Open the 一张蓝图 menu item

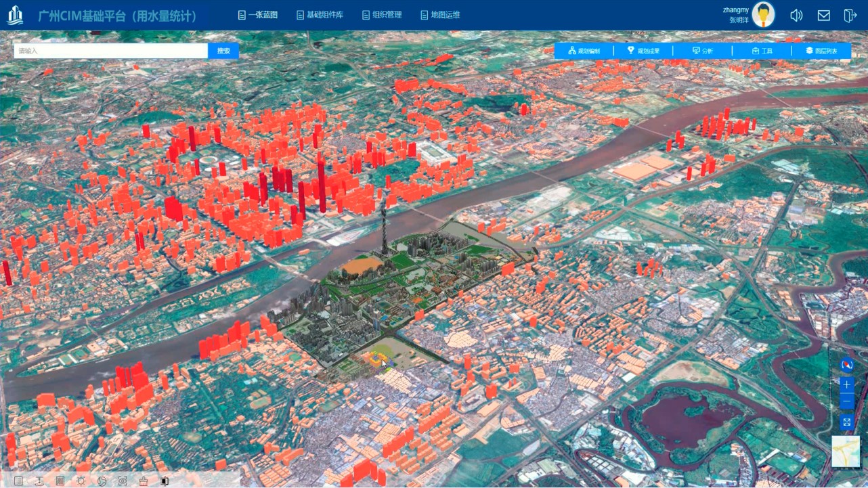[258, 15]
